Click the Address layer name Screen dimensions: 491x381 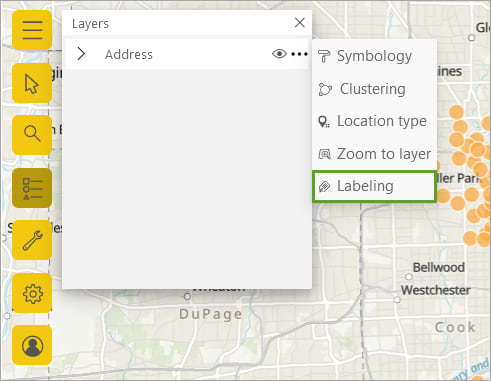coord(129,54)
